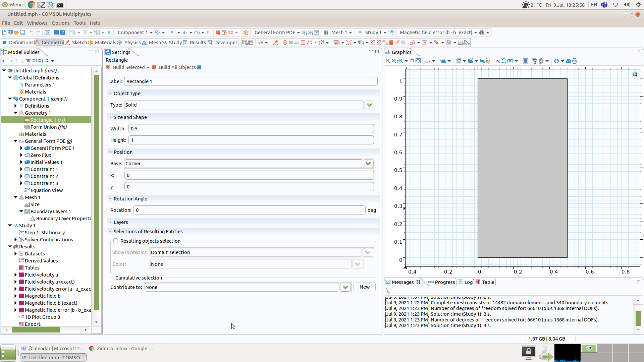Expand the Layers section
The height and width of the screenshot is (362, 644).
point(110,222)
